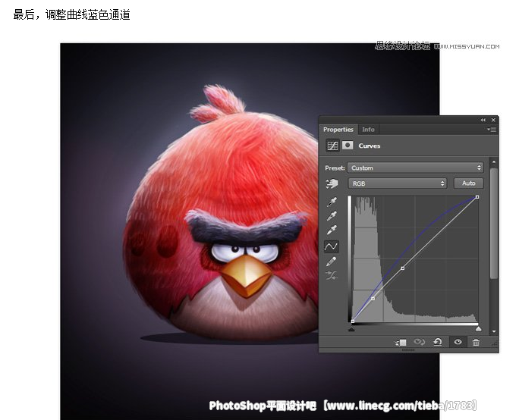The height and width of the screenshot is (420, 519).
Task: Open the RGB channel dropdown
Action: pyautogui.click(x=397, y=183)
